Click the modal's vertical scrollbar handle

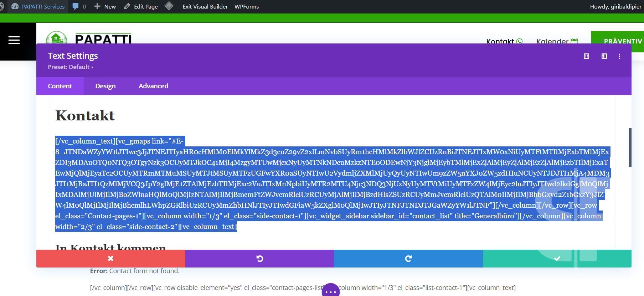[630, 147]
